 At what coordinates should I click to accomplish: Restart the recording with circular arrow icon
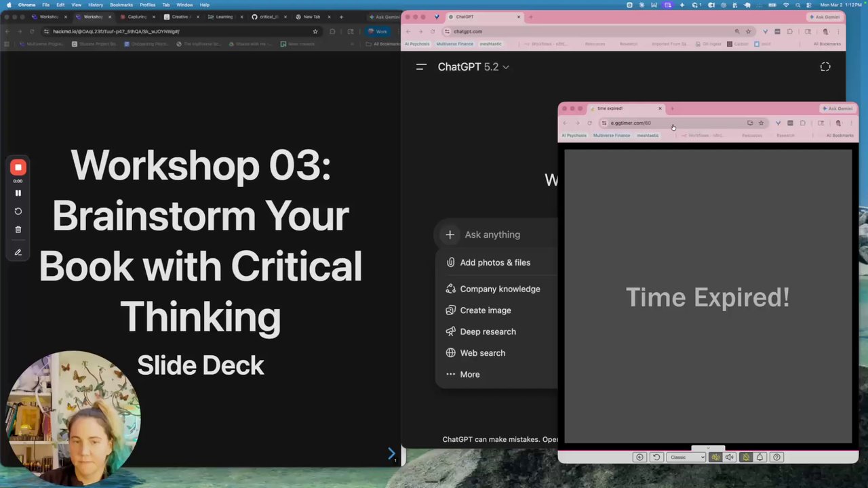click(18, 211)
